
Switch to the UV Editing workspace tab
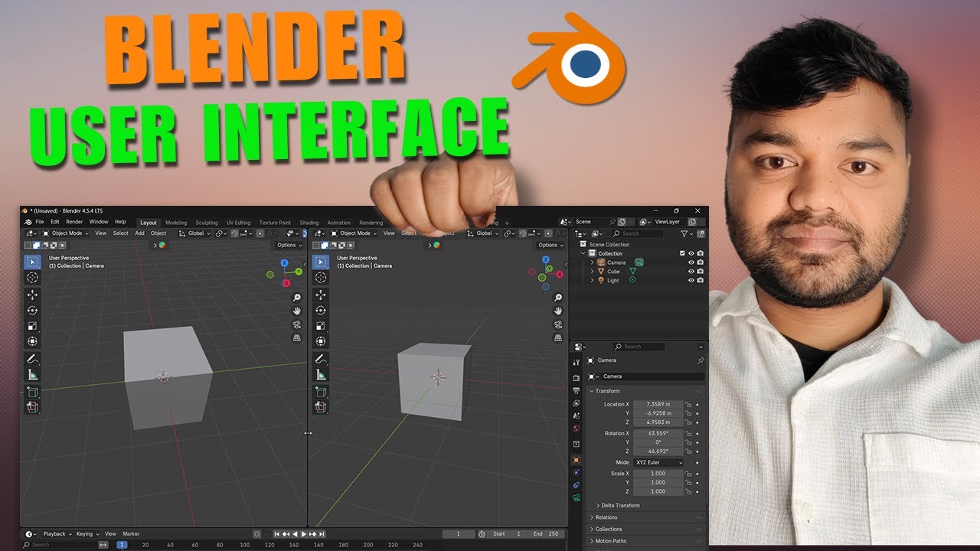click(x=238, y=223)
